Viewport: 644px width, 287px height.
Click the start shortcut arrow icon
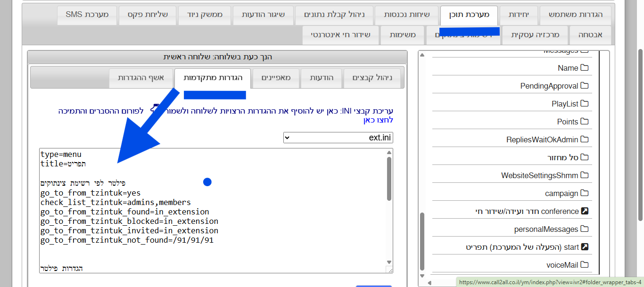(x=585, y=246)
